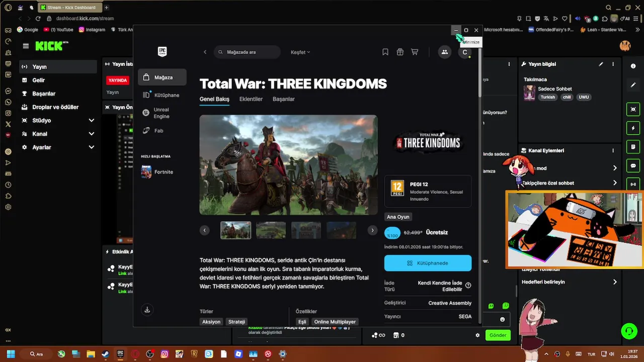Open Instagram from the taskbar
The height and width of the screenshot is (362, 644).
[165, 354]
